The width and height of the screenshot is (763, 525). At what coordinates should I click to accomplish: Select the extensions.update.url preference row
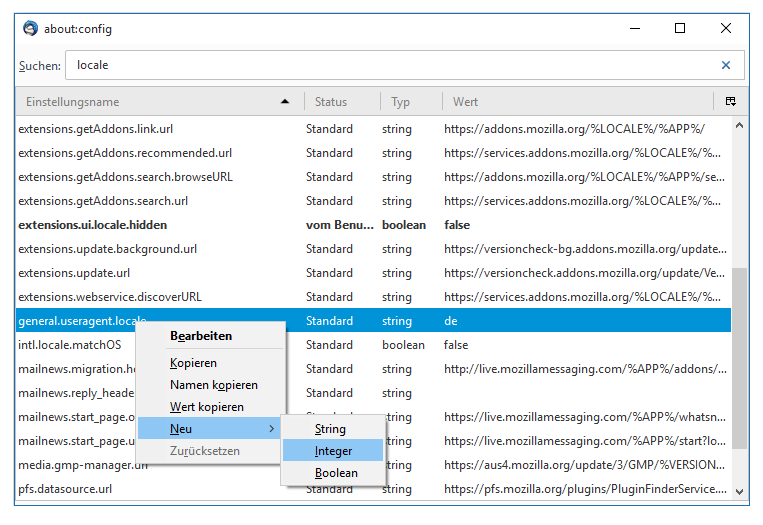(74, 273)
